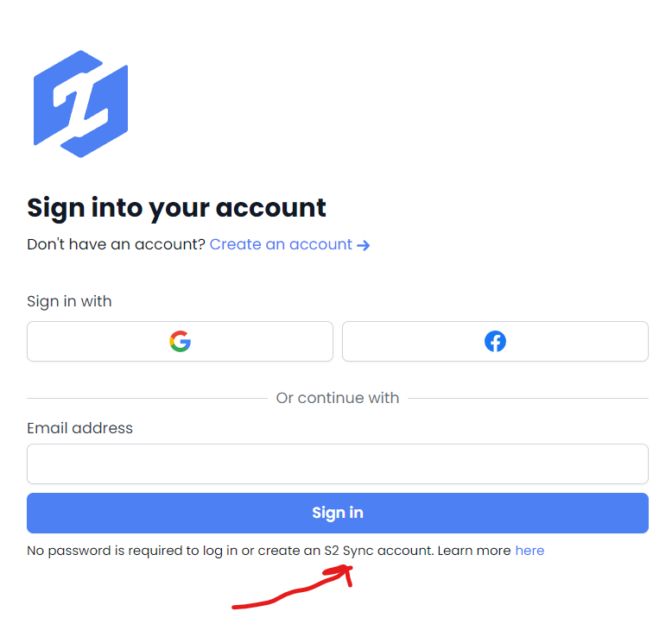Click the S2 Sync account text in notice

coord(378,551)
